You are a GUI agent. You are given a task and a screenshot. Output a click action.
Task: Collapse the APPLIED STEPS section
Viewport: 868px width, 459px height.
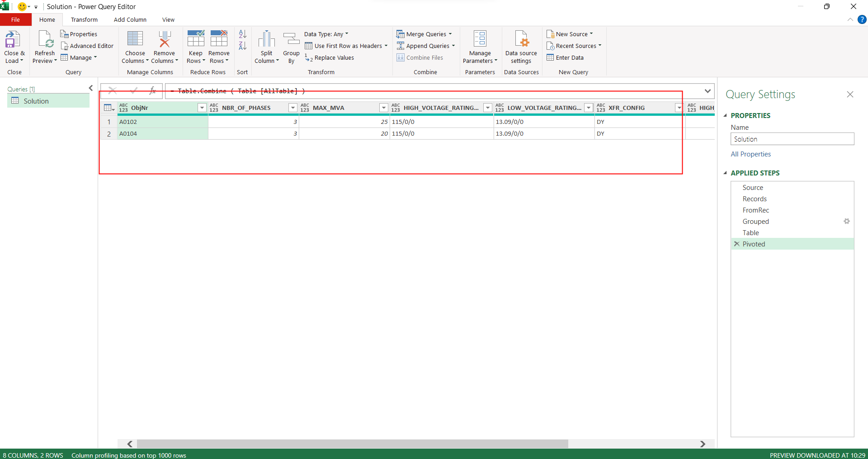coord(725,173)
